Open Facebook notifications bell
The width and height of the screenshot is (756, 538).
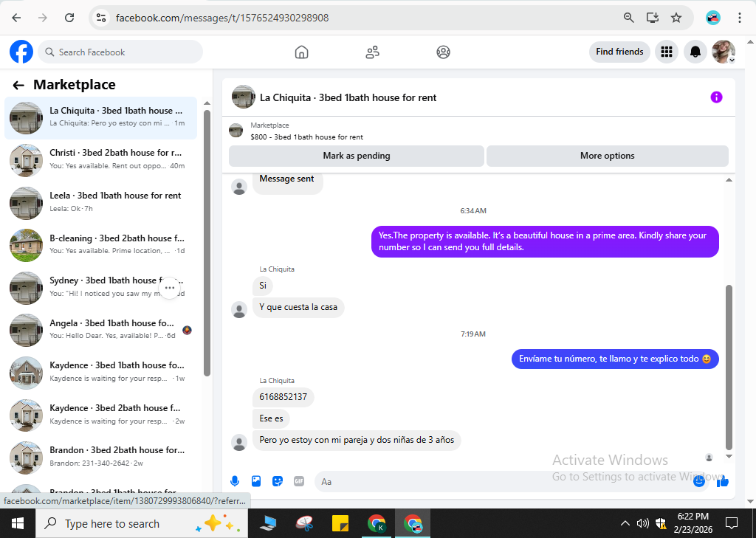click(695, 52)
